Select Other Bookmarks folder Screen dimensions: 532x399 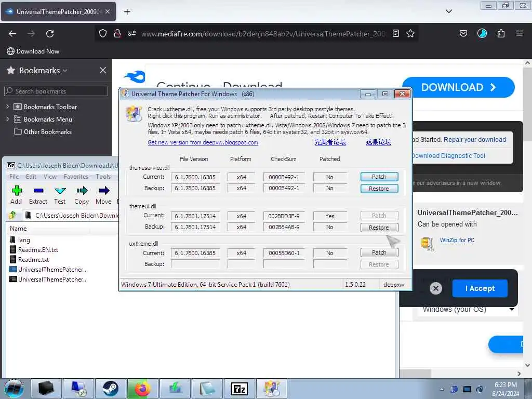(43, 131)
